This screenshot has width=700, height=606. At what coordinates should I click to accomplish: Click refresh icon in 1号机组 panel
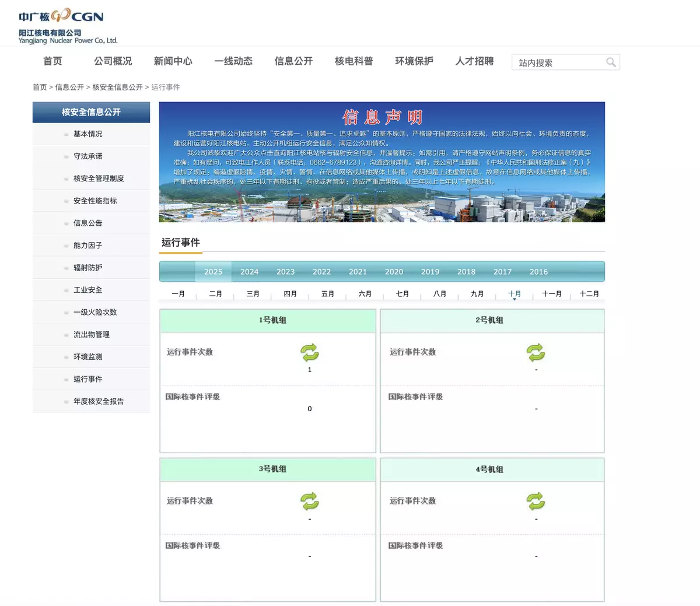(x=310, y=352)
